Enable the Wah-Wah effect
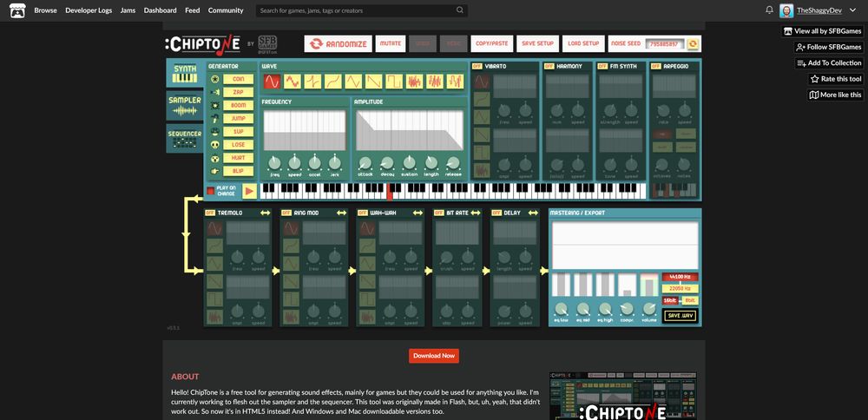Screen dimensions: 868x420 363,213
